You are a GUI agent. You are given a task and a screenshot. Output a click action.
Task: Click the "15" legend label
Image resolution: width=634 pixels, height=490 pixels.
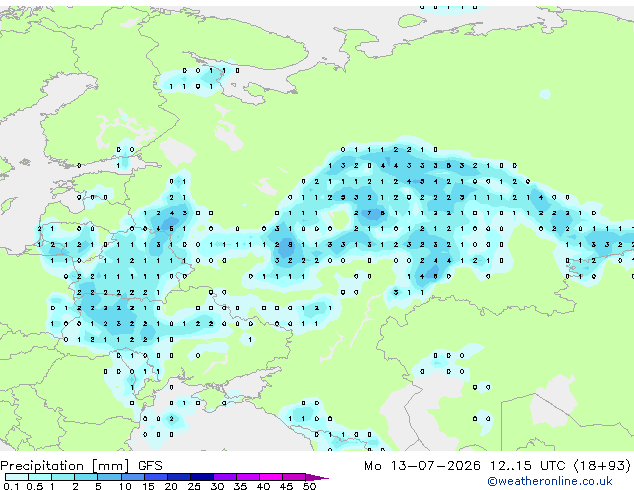148,486
